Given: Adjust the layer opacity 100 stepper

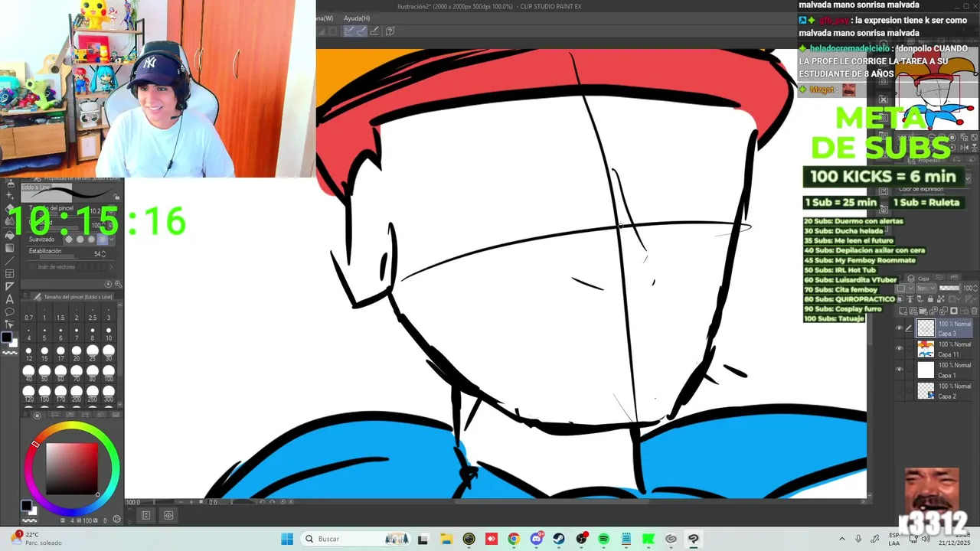Looking at the screenshot, I should (975, 288).
